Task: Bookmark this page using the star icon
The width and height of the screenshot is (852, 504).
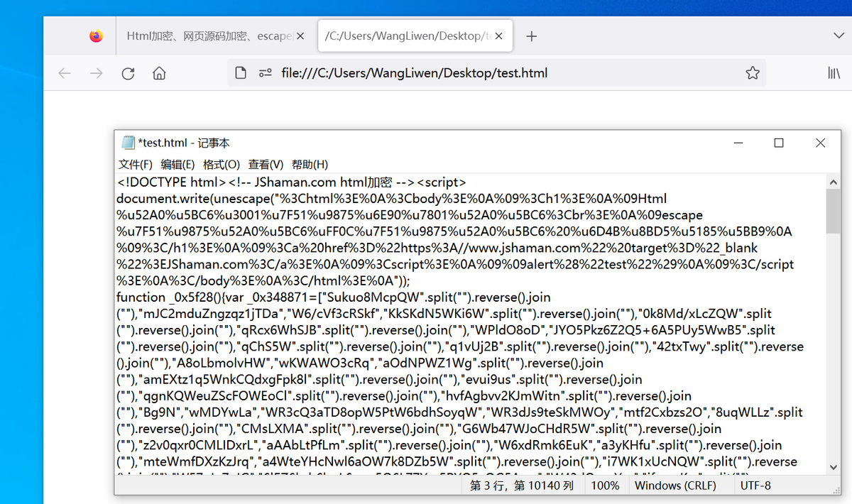Action: (752, 72)
